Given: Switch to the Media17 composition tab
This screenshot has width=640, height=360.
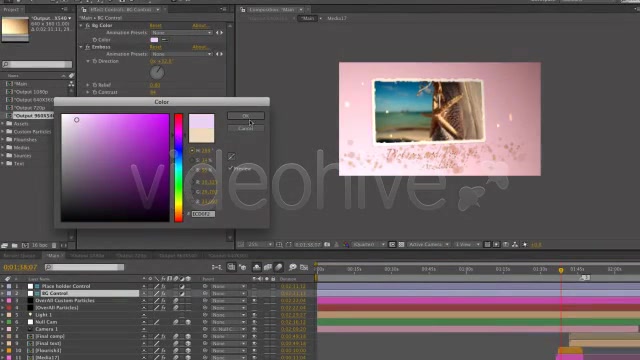Looking at the screenshot, I should [337, 18].
